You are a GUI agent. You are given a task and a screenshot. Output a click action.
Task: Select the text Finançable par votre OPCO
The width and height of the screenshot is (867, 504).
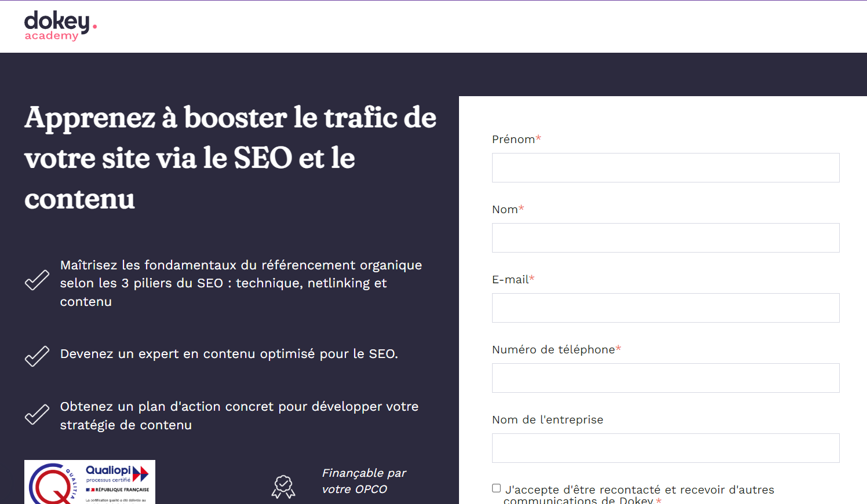pos(364,481)
